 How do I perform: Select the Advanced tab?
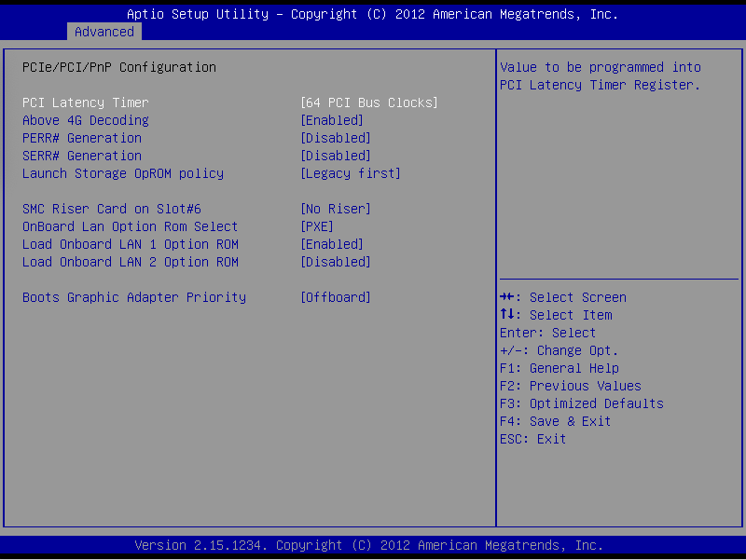click(104, 32)
